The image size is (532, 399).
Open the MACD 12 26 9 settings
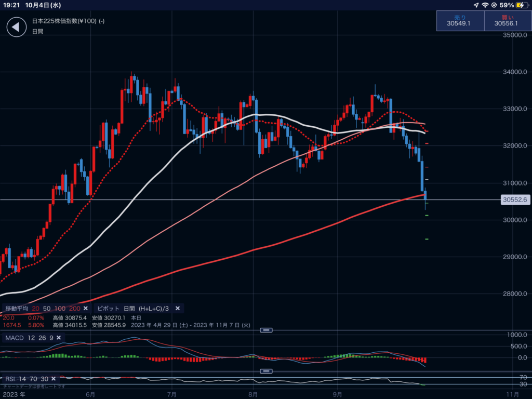point(29,338)
